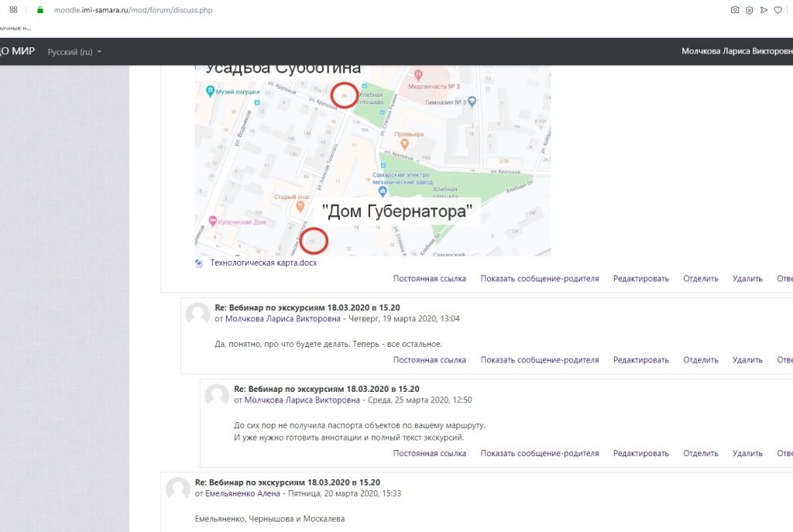Click Постоянная ссылка in 19 марта reply
793x532 pixels.
[x=429, y=360]
